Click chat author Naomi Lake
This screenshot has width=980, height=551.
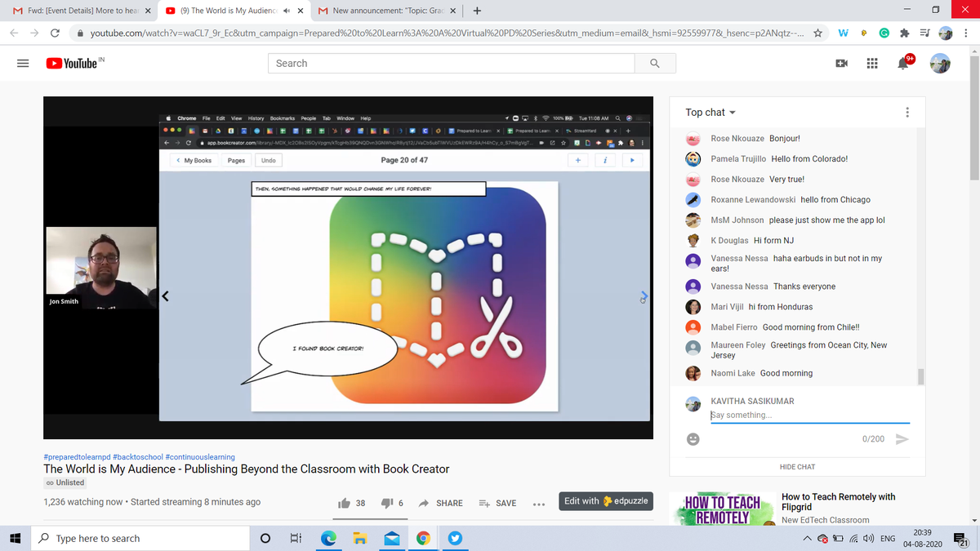pyautogui.click(x=733, y=373)
